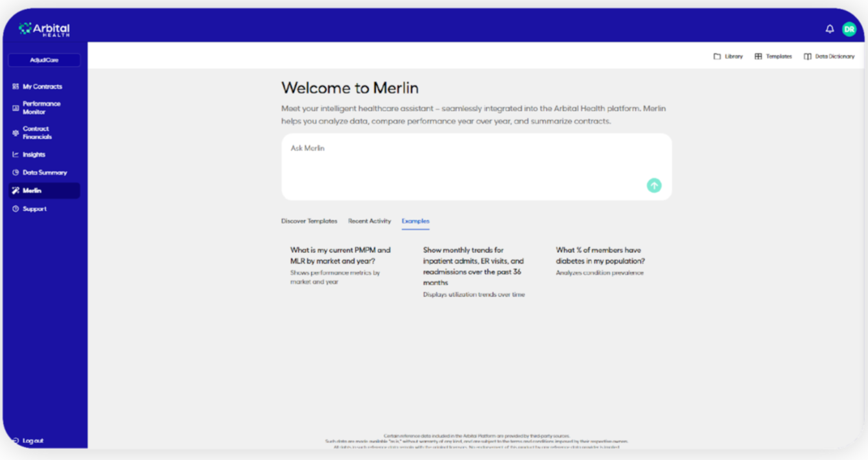This screenshot has height=460, width=868.
Task: Click the Arbital Health logo
Action: tap(44, 29)
